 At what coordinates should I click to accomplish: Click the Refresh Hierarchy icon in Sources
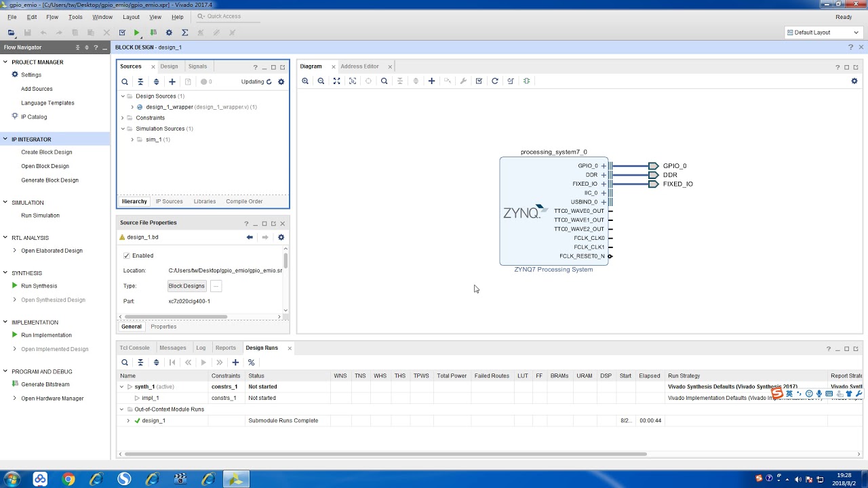(268, 81)
